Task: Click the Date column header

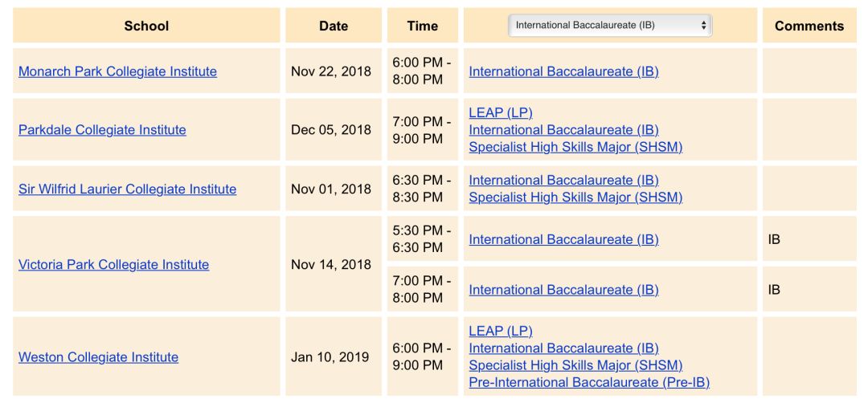Action: click(334, 26)
